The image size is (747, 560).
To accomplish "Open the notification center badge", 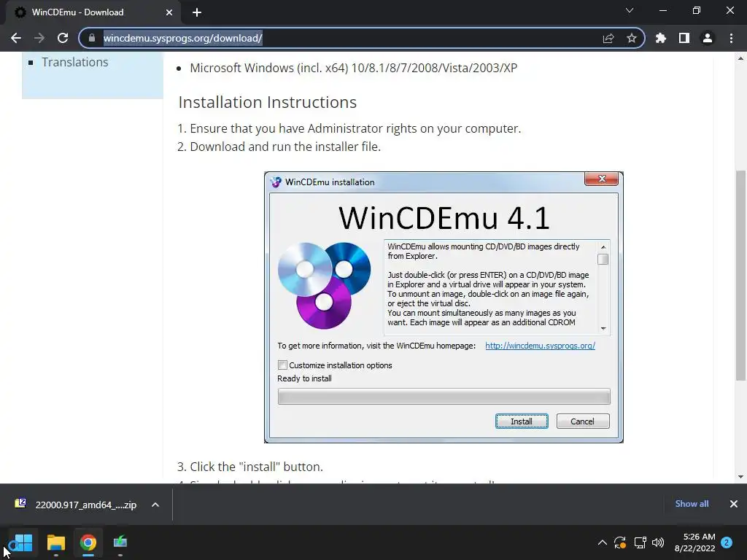I will click(x=727, y=542).
